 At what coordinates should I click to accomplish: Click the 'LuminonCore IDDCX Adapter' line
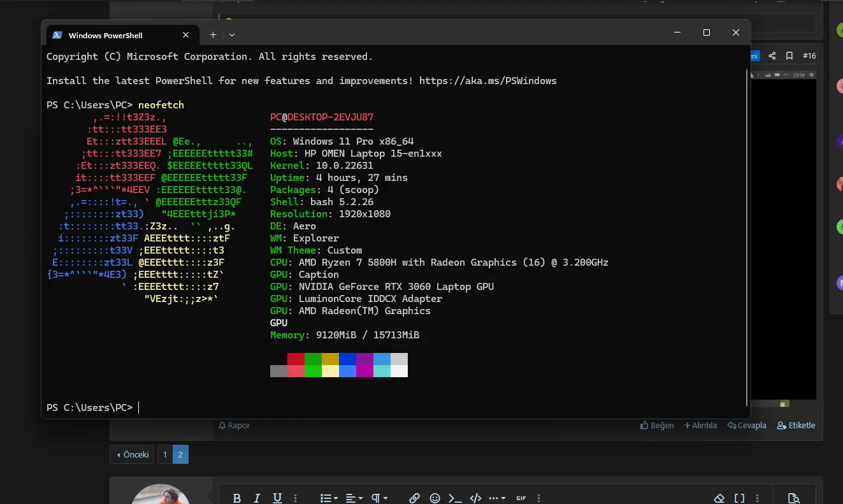click(356, 299)
